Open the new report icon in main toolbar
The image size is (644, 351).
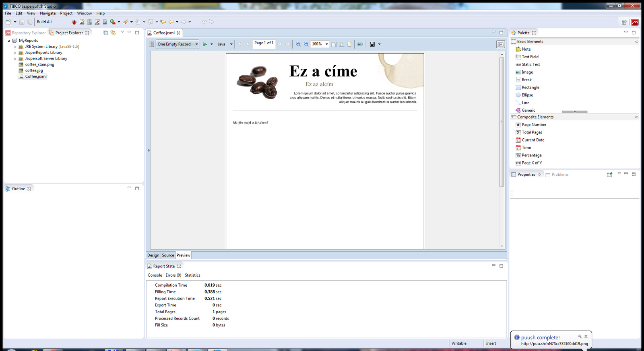pos(82,22)
